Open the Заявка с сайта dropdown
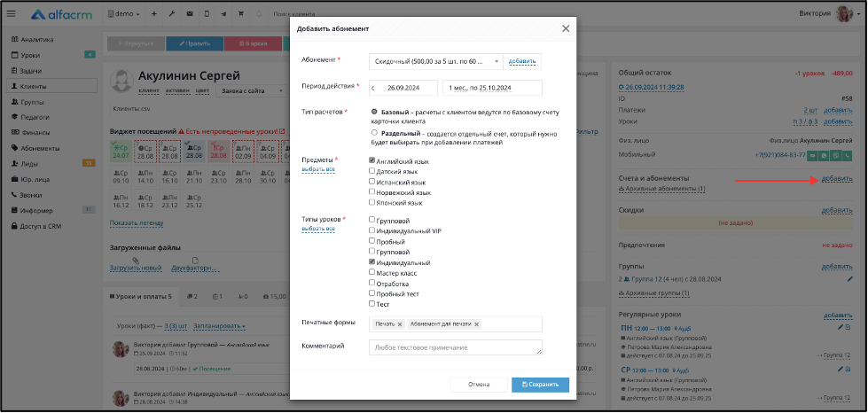 point(250,90)
